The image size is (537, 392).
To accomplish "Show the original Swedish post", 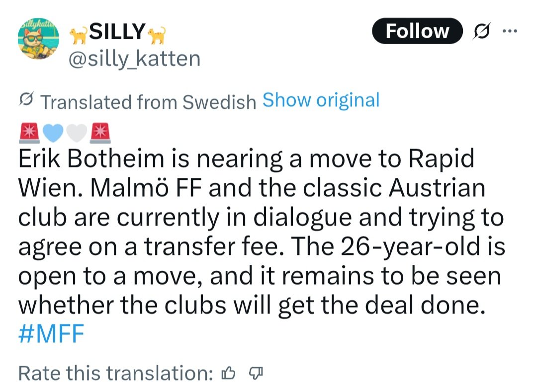I will (x=321, y=100).
